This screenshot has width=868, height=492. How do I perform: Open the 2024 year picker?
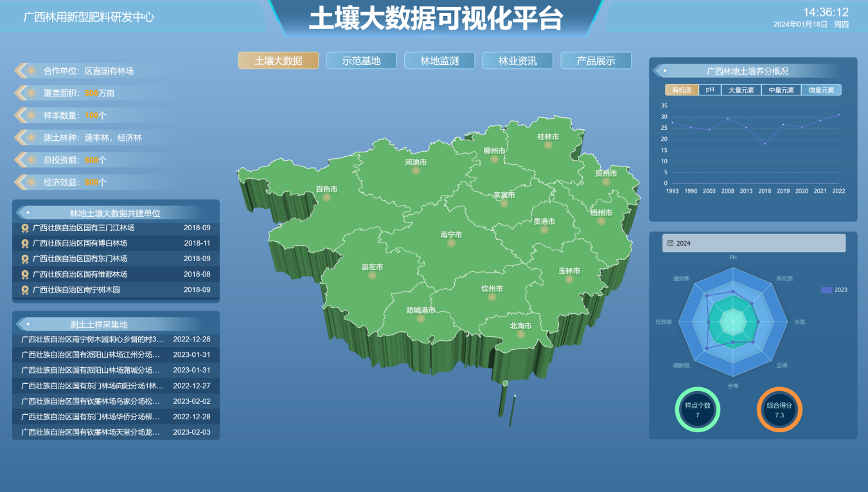coord(754,243)
